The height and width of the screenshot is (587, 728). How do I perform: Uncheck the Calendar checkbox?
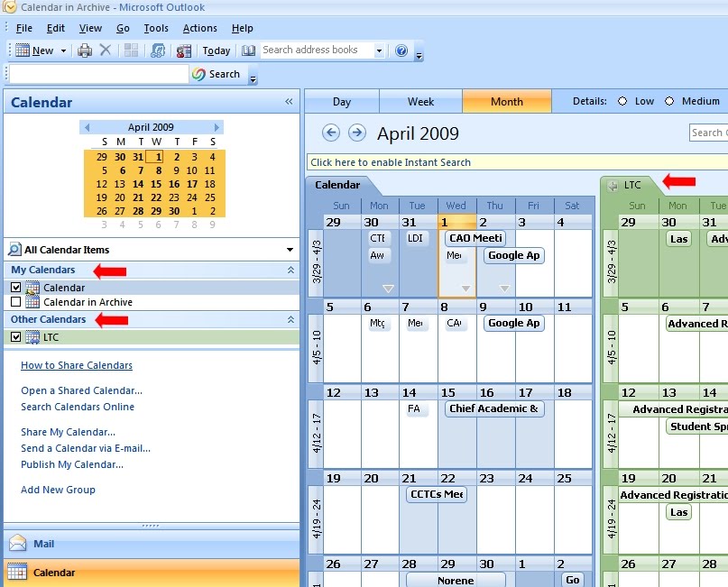(x=15, y=288)
